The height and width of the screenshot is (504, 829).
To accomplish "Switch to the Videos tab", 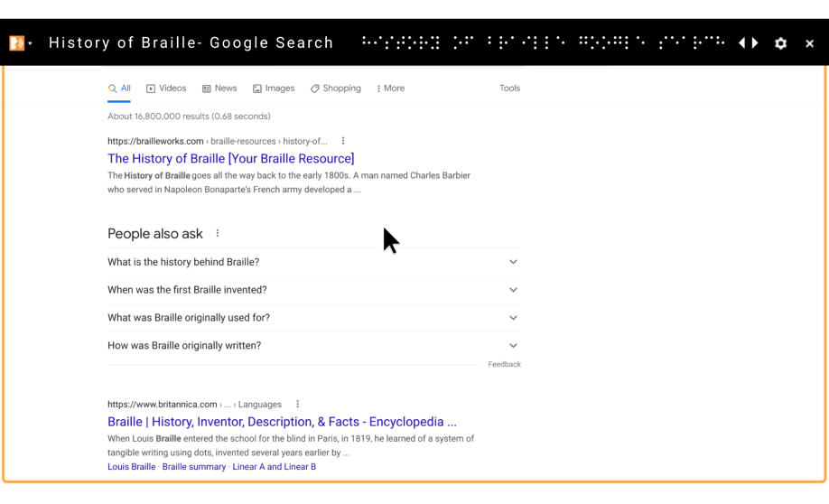I will pos(166,89).
